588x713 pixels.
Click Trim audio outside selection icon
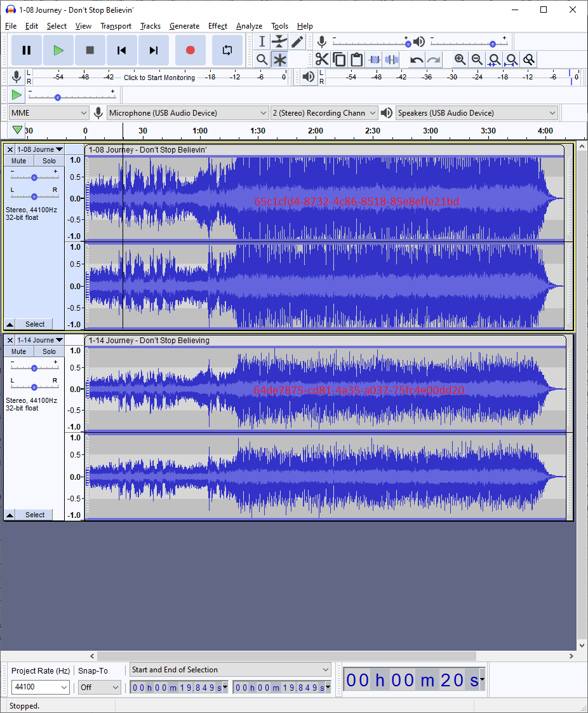(x=375, y=60)
